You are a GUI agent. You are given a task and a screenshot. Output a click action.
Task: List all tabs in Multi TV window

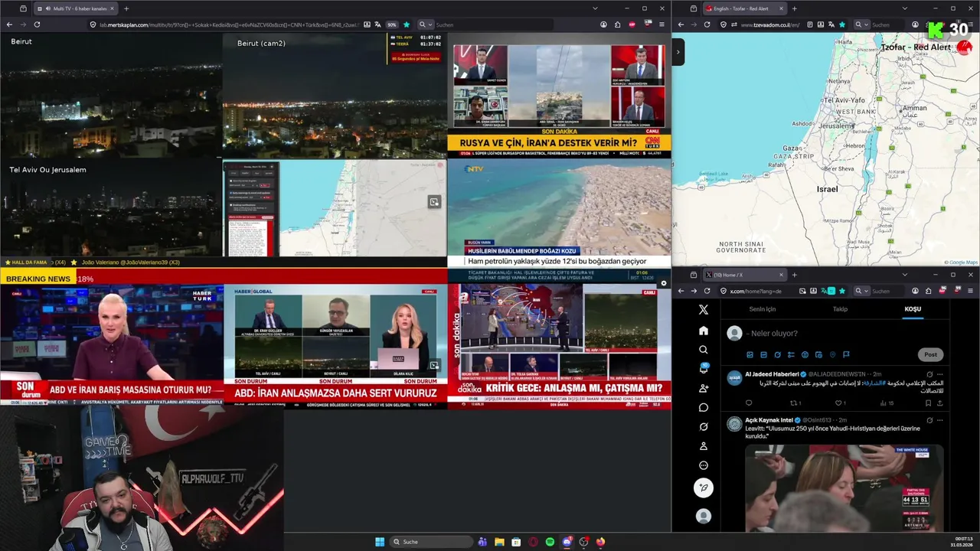pos(595,8)
